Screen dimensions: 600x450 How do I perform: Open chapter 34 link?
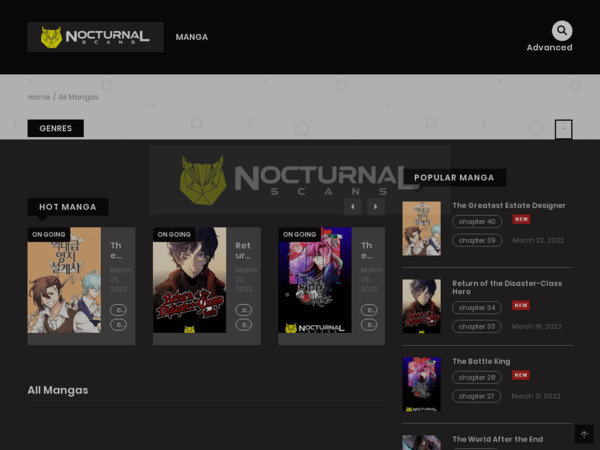[x=477, y=308]
